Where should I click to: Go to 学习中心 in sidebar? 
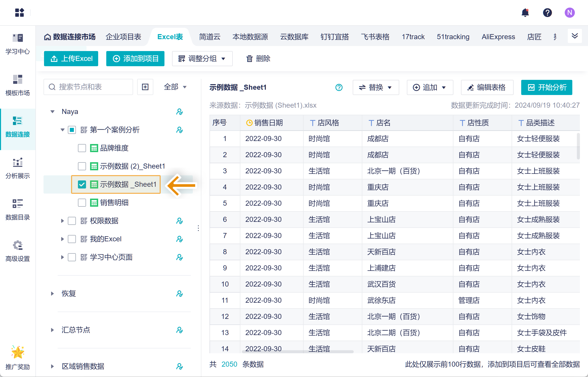[18, 44]
